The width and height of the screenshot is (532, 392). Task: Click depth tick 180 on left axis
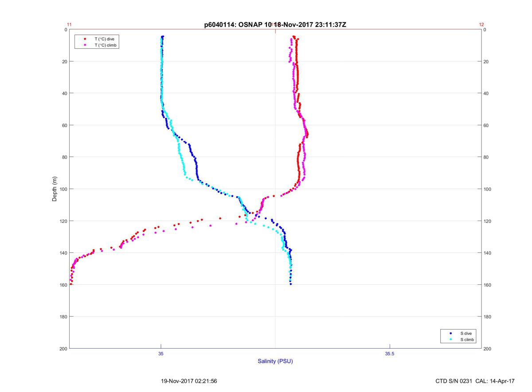(63, 317)
